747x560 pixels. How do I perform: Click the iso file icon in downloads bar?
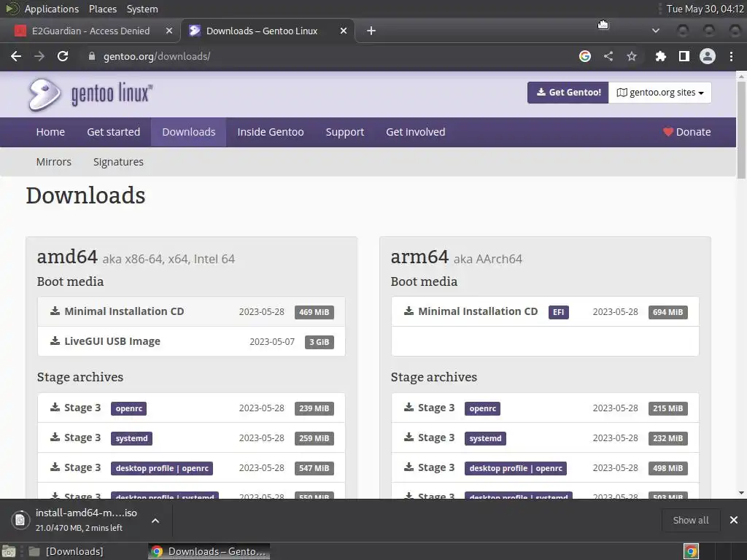tap(20, 520)
